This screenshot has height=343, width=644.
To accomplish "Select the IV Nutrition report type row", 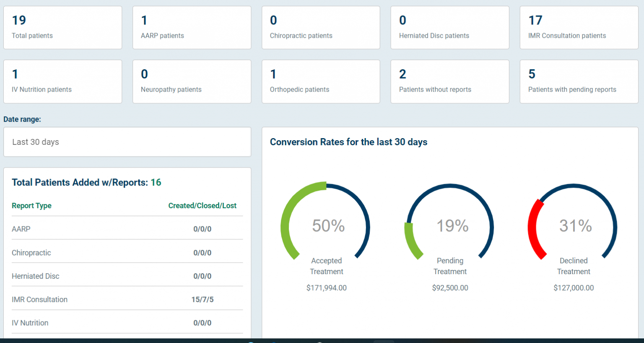I will 127,322.
